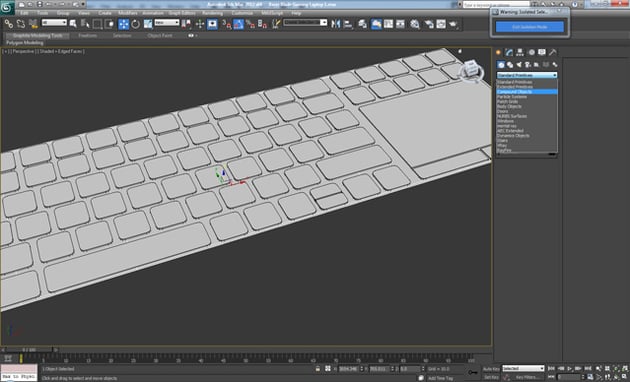The width and height of the screenshot is (630, 382).
Task: Toggle the Window/Crossing selection mode
Action: click(109, 24)
